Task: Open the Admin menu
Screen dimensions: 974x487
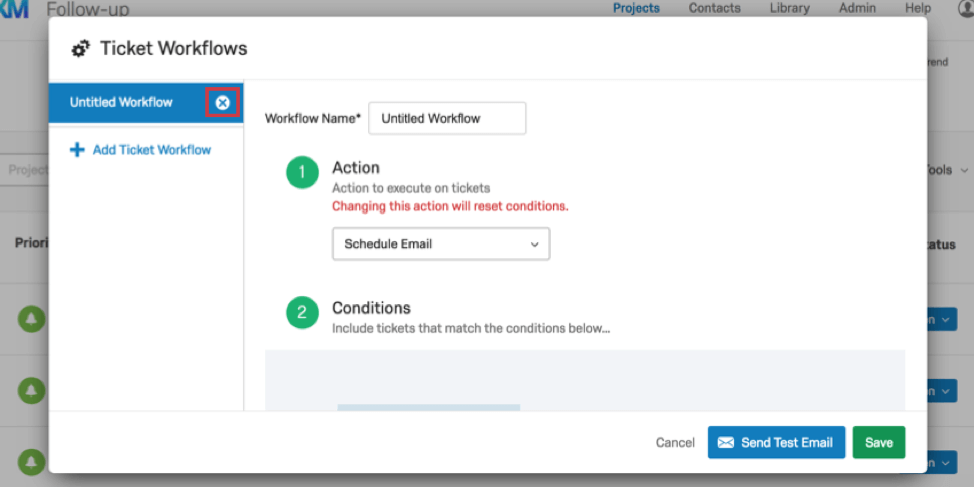Action: click(857, 8)
